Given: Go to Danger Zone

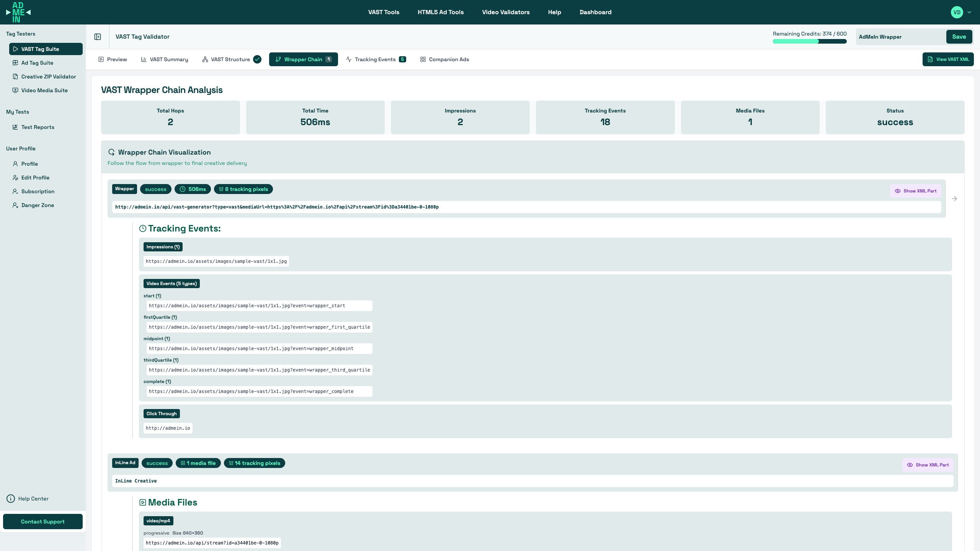Looking at the screenshot, I should 38,205.
